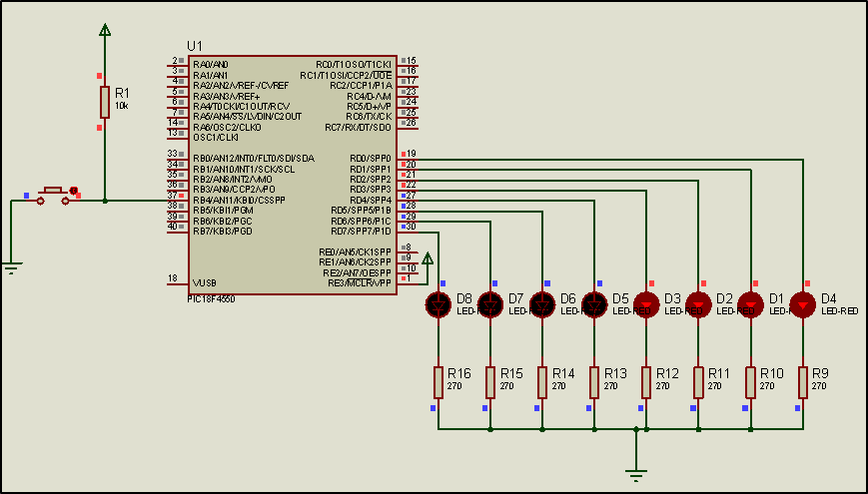
Task: Select resistor R1 10k
Action: pyautogui.click(x=104, y=102)
